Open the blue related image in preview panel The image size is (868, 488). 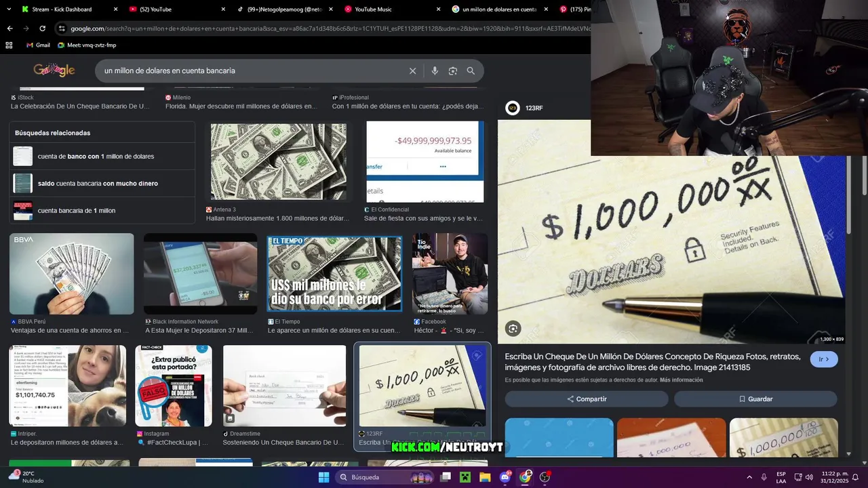(x=559, y=437)
